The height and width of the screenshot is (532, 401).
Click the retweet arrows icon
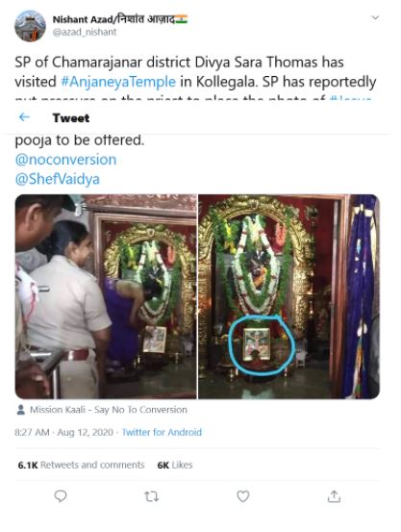click(x=151, y=496)
